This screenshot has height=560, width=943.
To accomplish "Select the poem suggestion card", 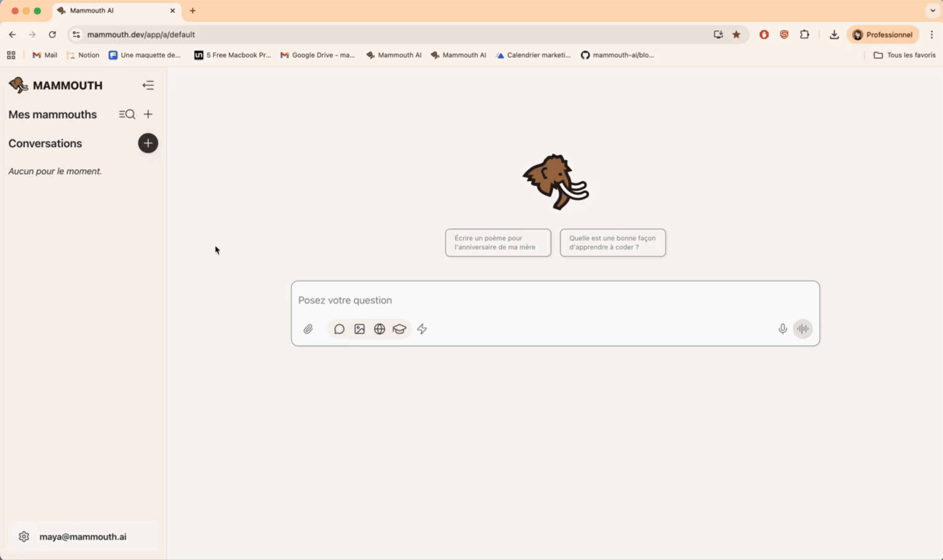I will (x=498, y=242).
